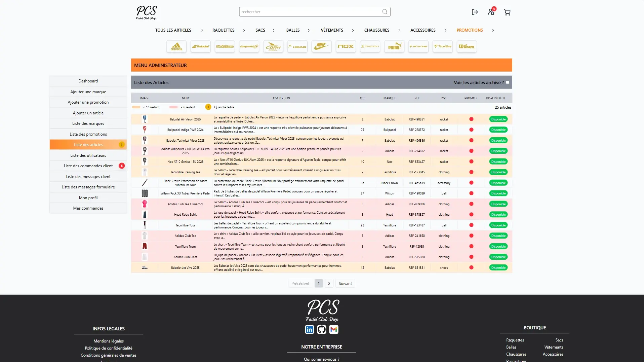Viewport: 644px width, 362px height.
Task: Open the Adidas Club Tee Climacool pink shirt thumbnail
Action: point(145,204)
